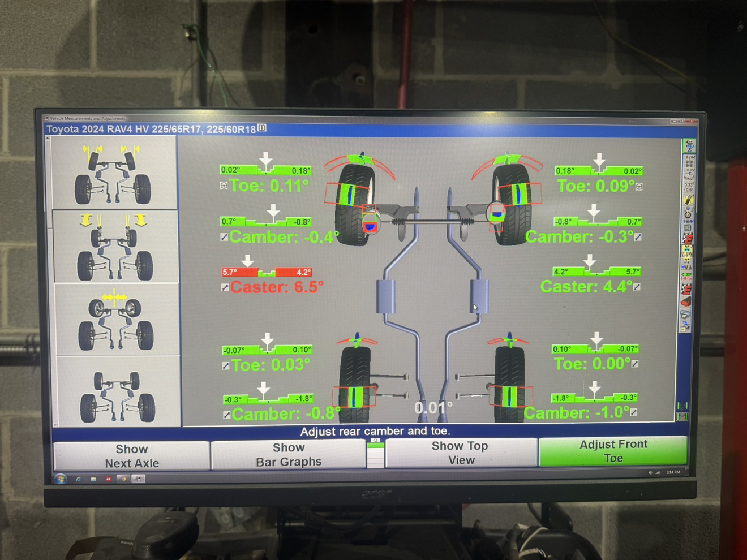The image size is (747, 560).
Task: Click the green Adjust Front Toe button
Action: click(x=613, y=451)
